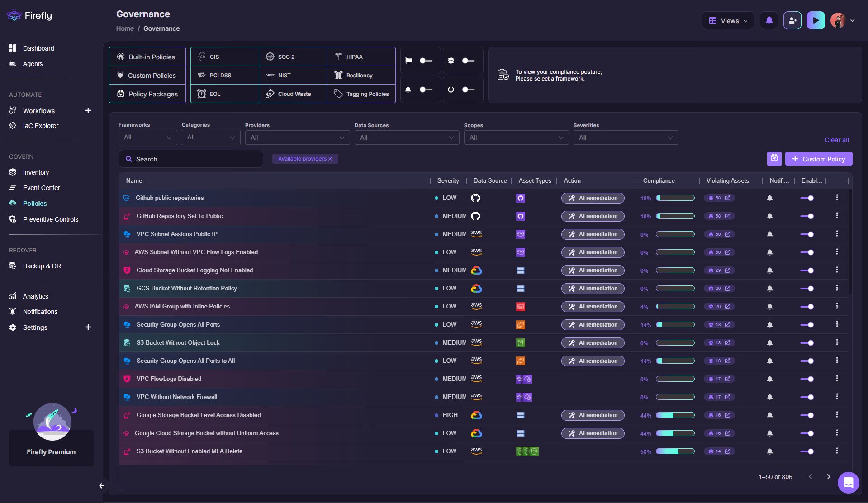Click the policy package icon beside Custom Policy
This screenshot has width=868, height=503.
click(774, 159)
